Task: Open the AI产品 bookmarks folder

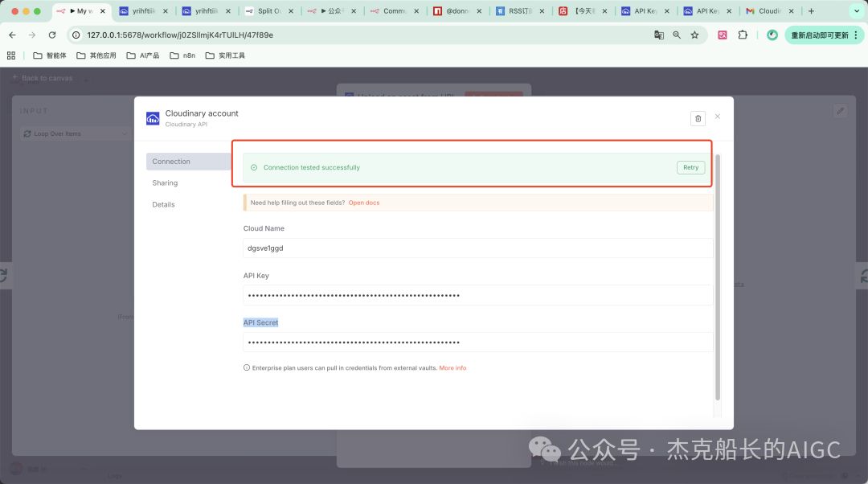Action: pos(143,55)
